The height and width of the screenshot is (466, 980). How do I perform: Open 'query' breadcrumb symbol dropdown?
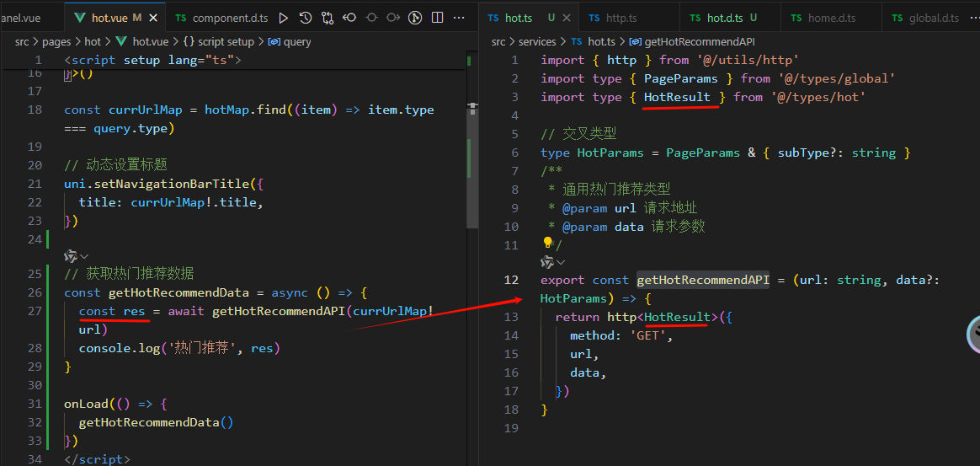297,42
